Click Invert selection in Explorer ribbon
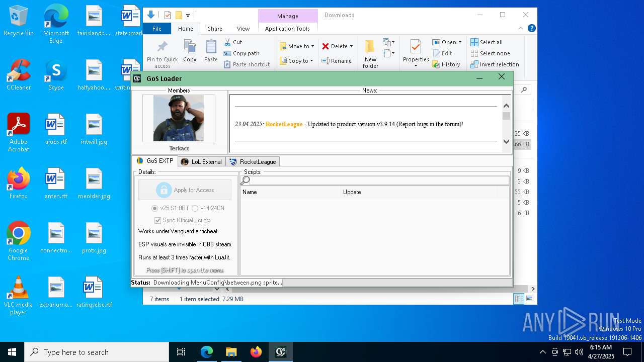 (x=495, y=64)
